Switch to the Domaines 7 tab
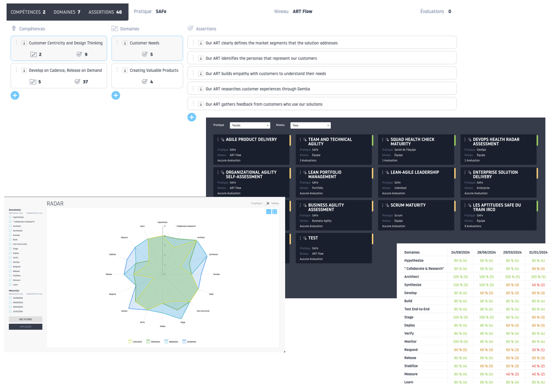The height and width of the screenshot is (392, 553). pos(67,12)
